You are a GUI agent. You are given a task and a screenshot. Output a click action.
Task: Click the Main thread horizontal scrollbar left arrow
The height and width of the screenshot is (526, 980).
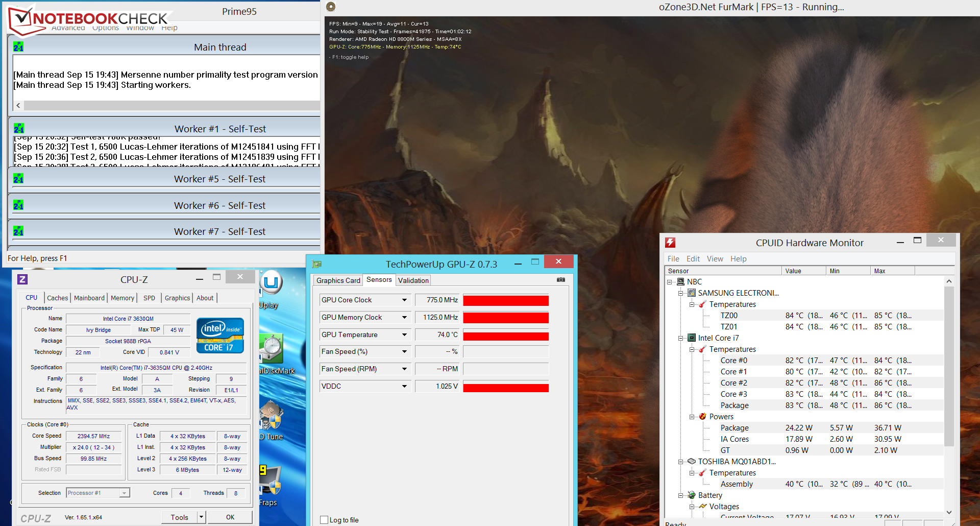coord(18,106)
